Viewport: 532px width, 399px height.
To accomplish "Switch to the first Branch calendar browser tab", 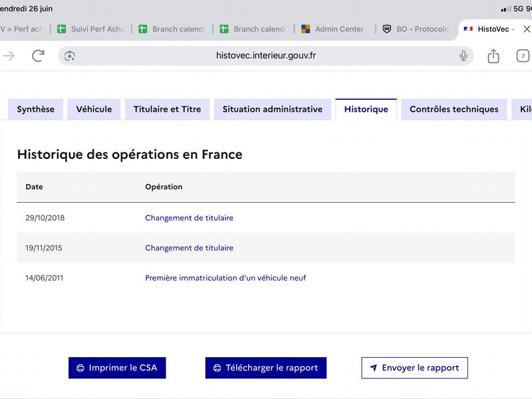I will (172, 29).
